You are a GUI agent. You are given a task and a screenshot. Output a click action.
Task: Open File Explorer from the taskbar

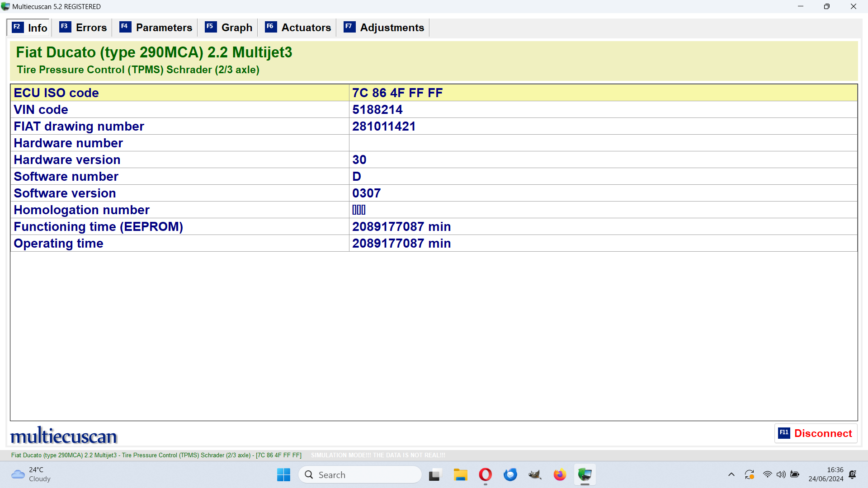point(460,475)
